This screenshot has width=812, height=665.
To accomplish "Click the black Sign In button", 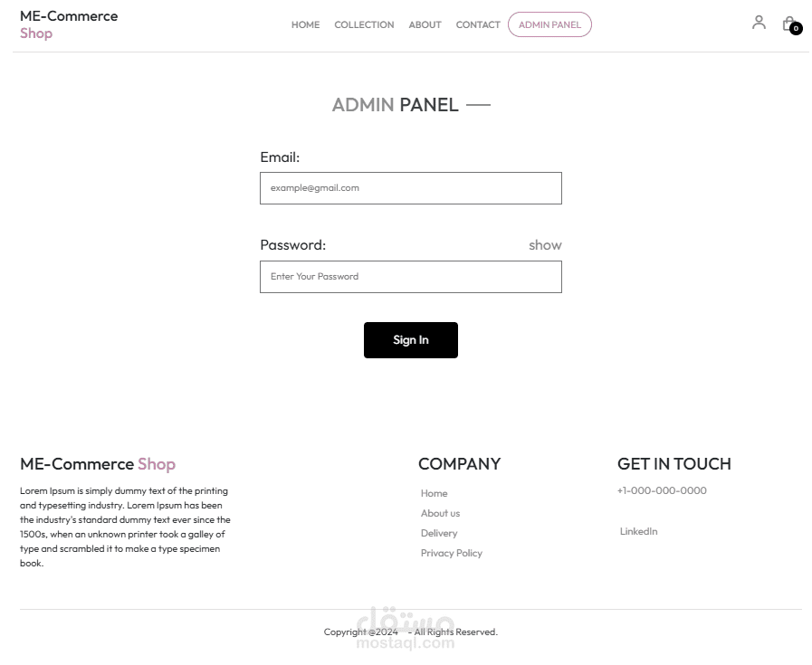I will coord(411,340).
